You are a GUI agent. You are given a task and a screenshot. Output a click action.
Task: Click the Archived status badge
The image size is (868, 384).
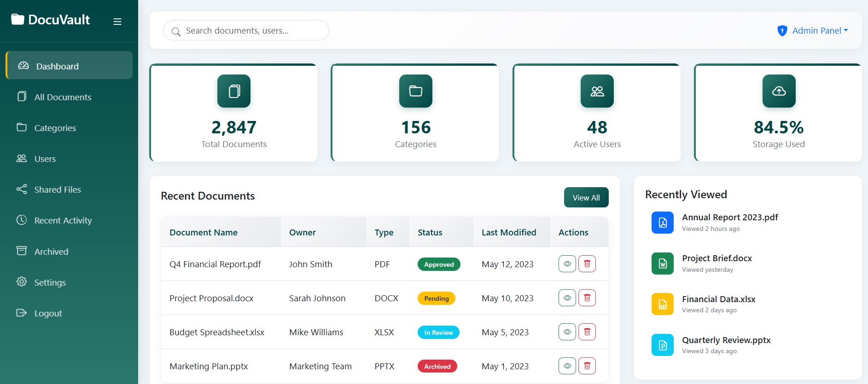(437, 367)
